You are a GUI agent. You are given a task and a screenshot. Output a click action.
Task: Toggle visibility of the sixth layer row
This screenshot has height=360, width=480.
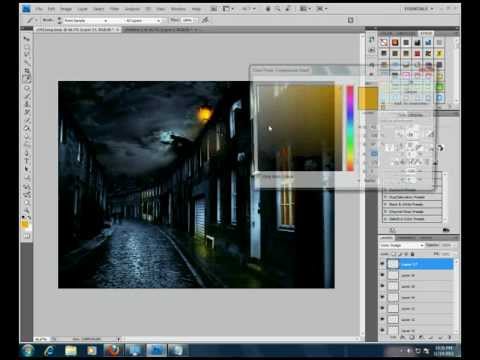[382, 319]
